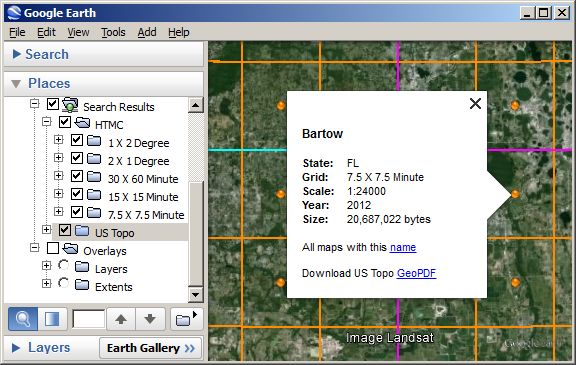Uncheck the US Topo checkbox
The height and width of the screenshot is (365, 576).
click(x=65, y=230)
